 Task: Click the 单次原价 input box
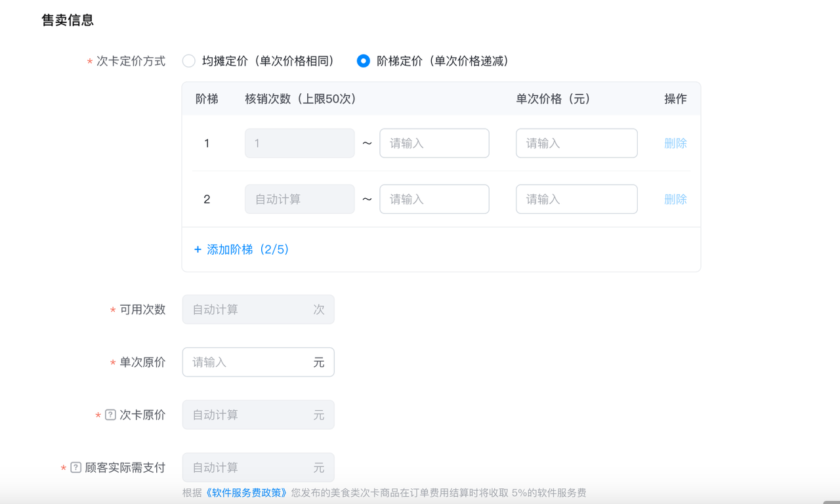(249, 362)
